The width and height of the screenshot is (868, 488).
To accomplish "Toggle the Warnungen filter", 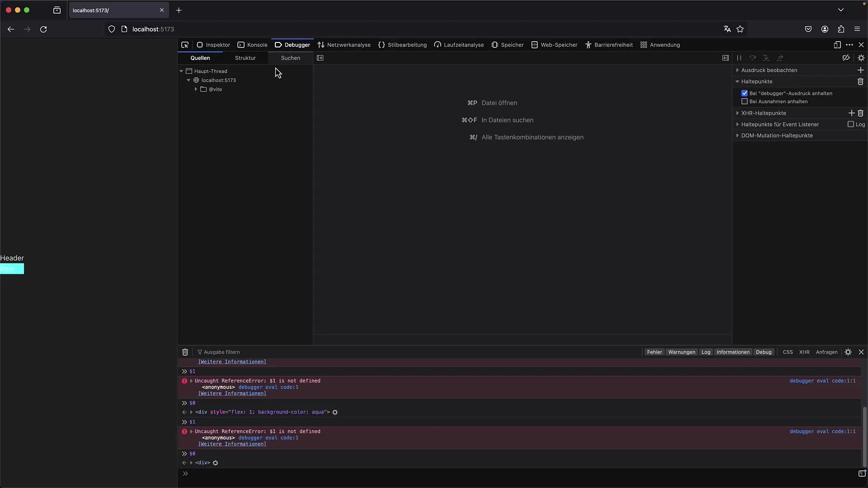I will click(682, 352).
